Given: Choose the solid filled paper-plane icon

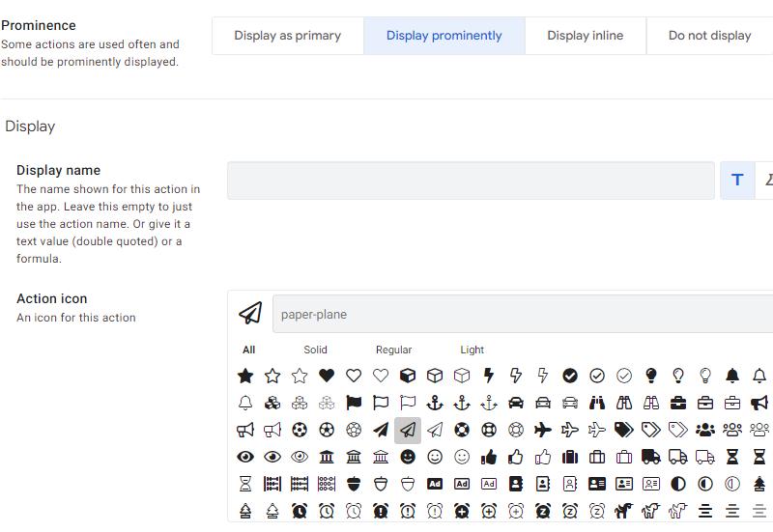Looking at the screenshot, I should coord(381,430).
